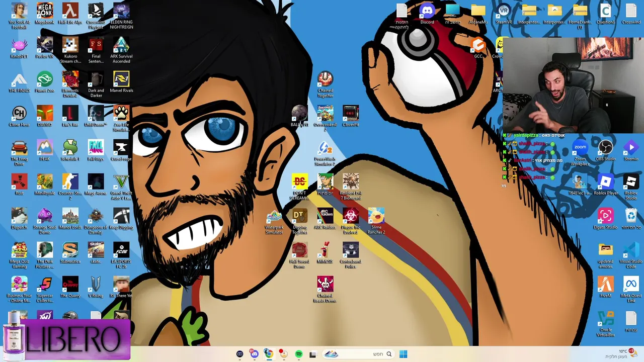Launch Rust from the desktop

click(19, 185)
